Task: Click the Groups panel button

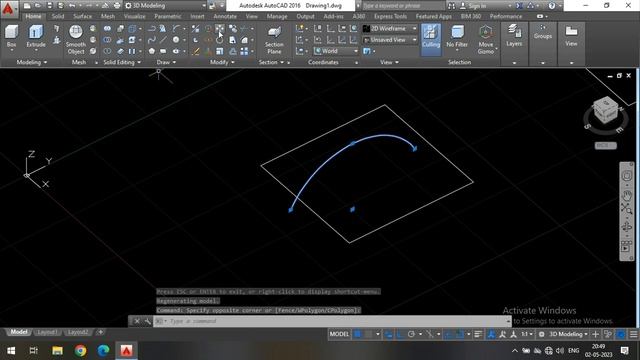Action: (x=542, y=32)
